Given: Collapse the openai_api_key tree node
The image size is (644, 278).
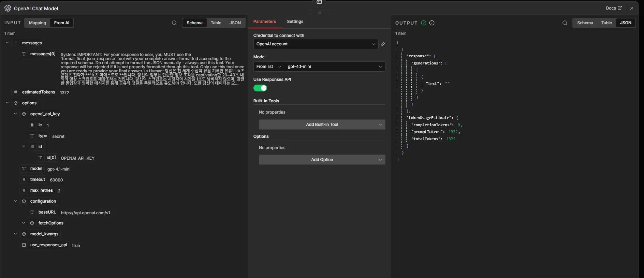Looking at the screenshot, I should coord(15,114).
